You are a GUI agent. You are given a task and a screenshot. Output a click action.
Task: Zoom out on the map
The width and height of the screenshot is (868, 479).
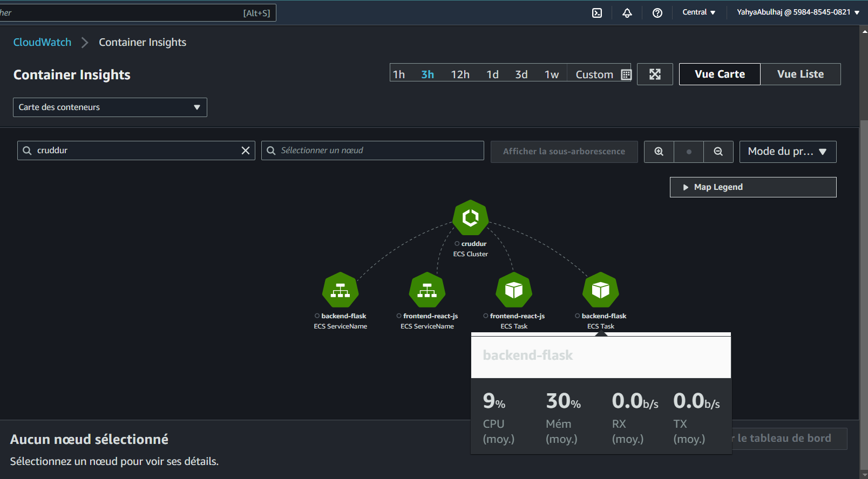[x=718, y=152]
